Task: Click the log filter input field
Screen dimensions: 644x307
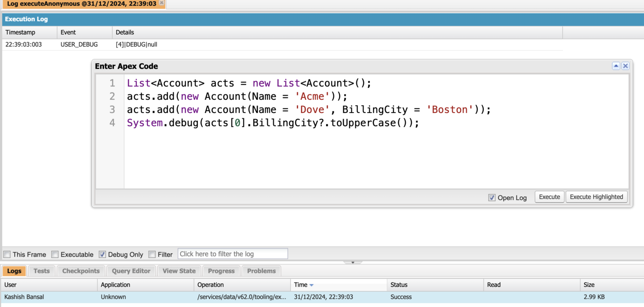Action: pos(232,253)
